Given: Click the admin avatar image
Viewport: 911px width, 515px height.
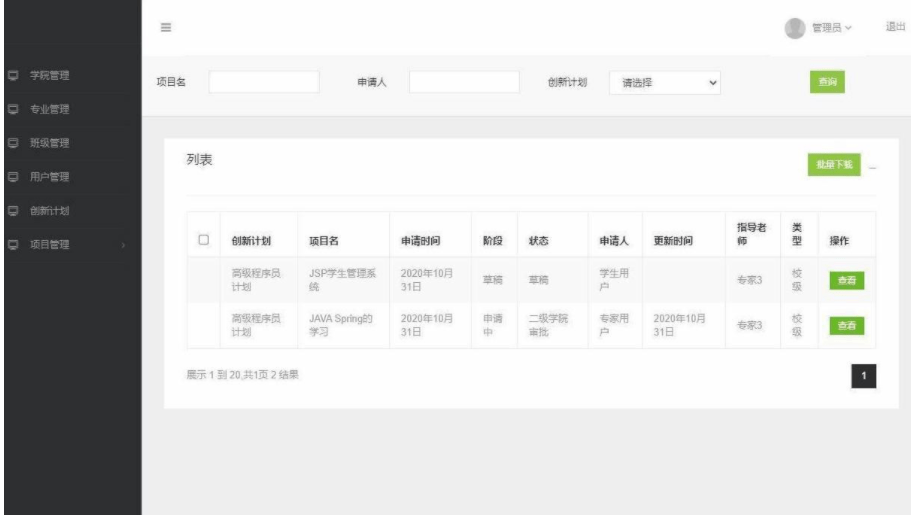Looking at the screenshot, I should (x=794, y=28).
